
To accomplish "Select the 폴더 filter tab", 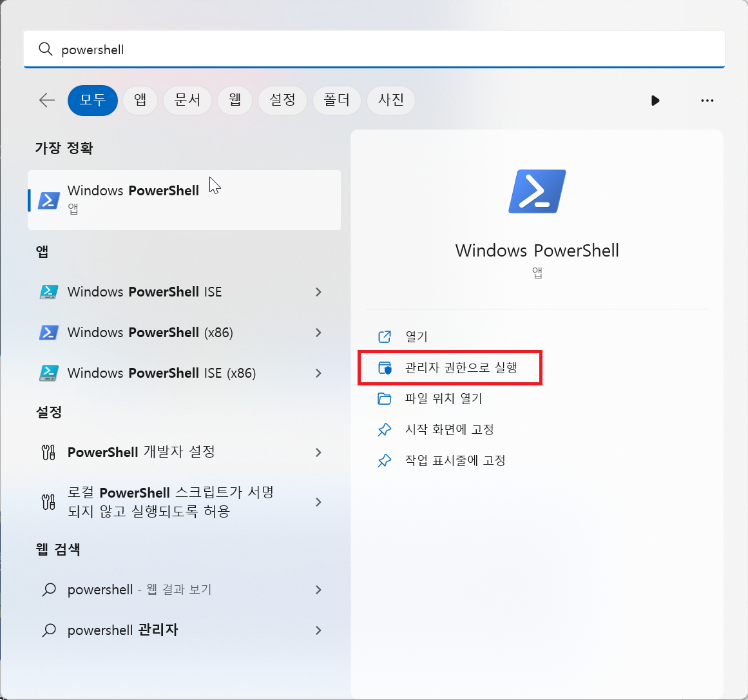I will pos(336,100).
